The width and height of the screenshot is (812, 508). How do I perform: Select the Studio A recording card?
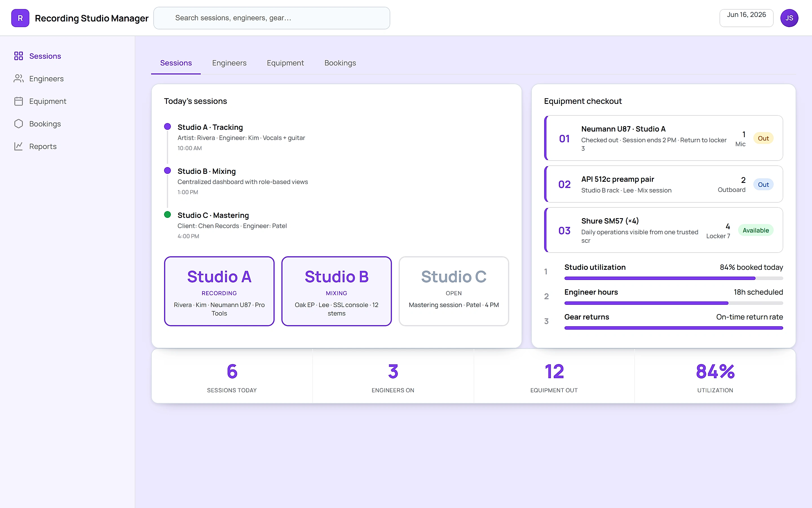pos(219,291)
